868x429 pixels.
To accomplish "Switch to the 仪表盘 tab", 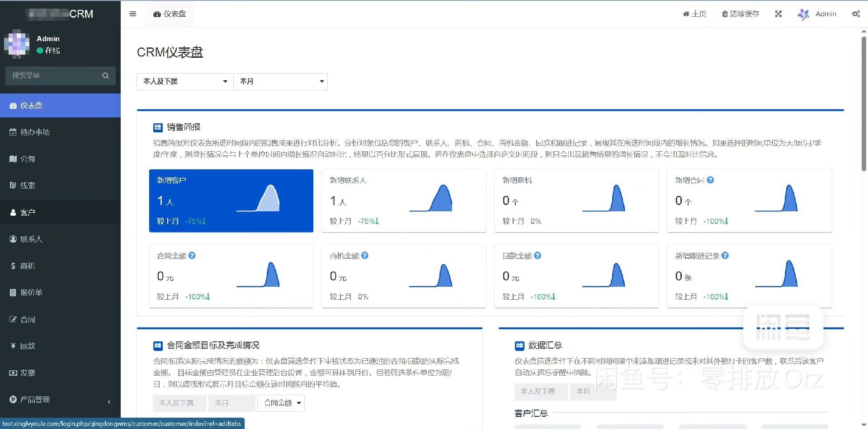I will [170, 14].
